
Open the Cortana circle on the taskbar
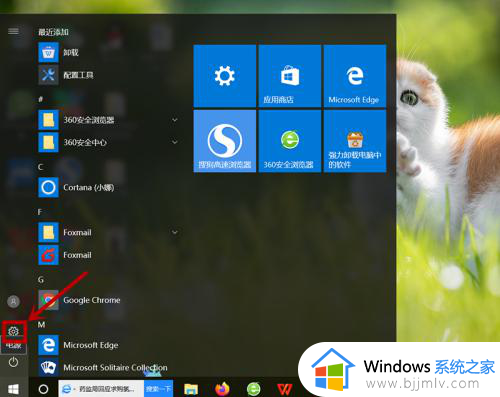point(43,389)
